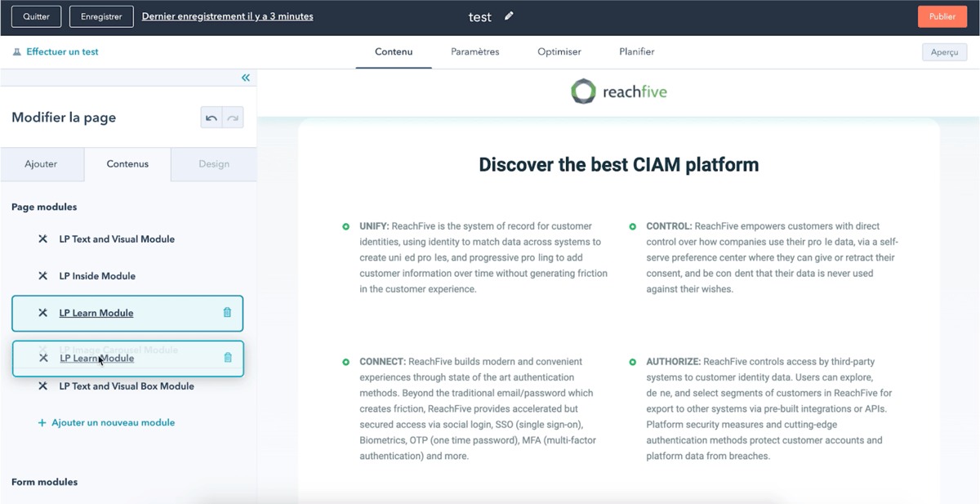980x504 pixels.
Task: Click the Modifier la page title
Action: [64, 118]
